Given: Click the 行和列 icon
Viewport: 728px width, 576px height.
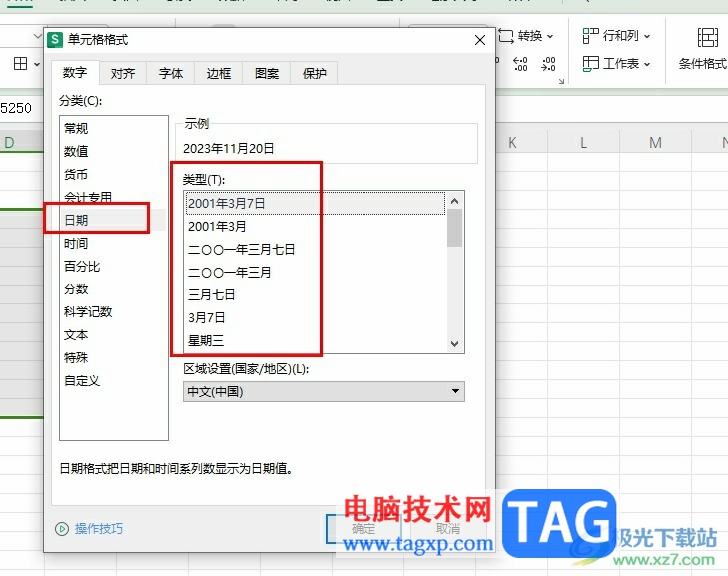Looking at the screenshot, I should point(591,36).
